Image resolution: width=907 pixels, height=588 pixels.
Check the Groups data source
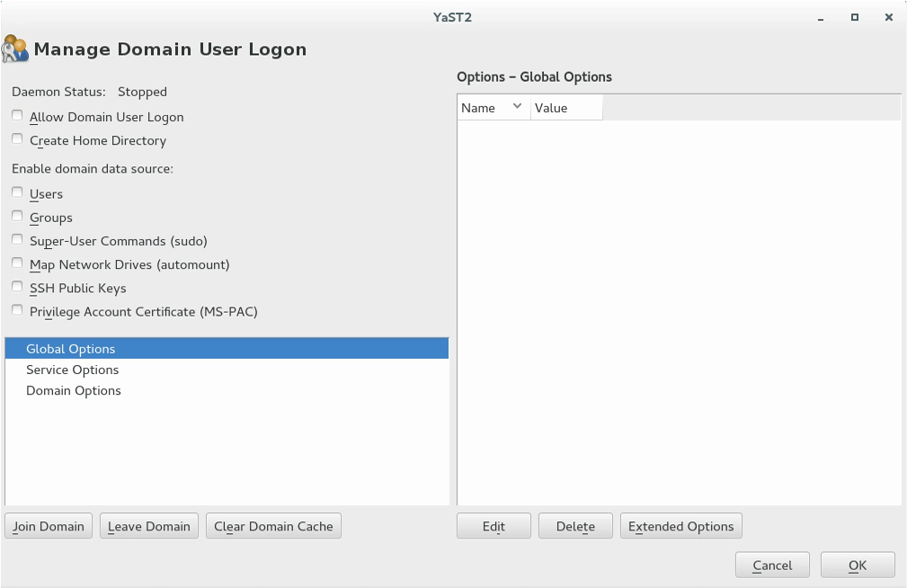pyautogui.click(x=16, y=216)
